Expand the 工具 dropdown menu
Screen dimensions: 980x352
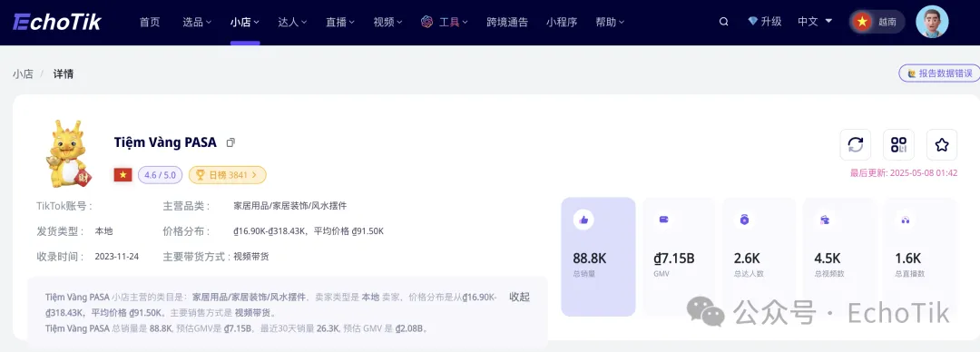click(x=454, y=22)
